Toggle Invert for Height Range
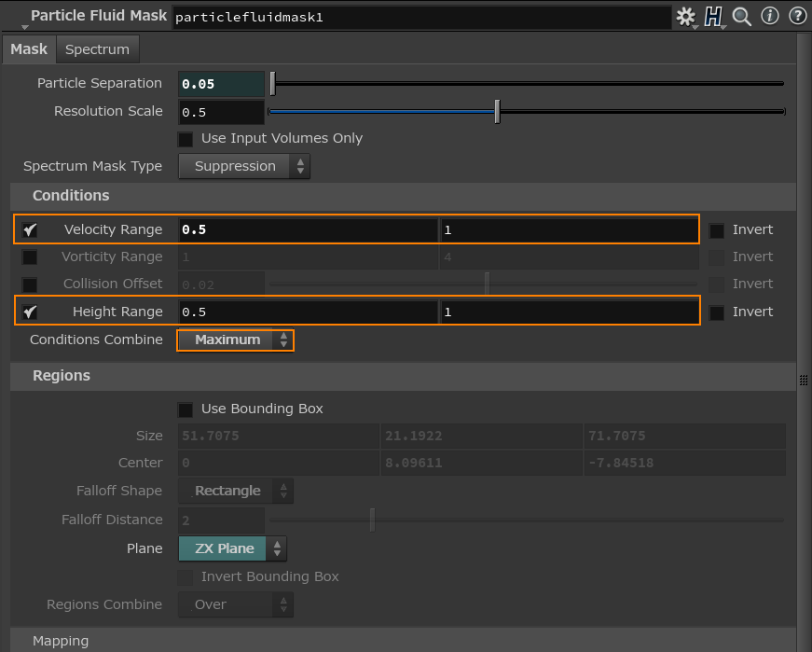Viewport: 812px width, 652px height. click(x=716, y=312)
